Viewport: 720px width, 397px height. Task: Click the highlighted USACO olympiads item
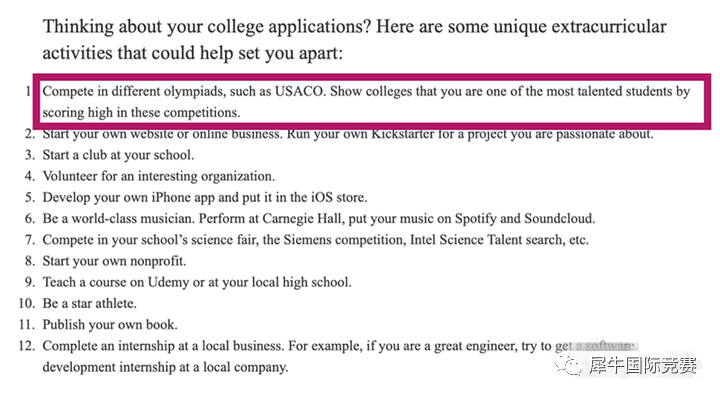(x=366, y=101)
